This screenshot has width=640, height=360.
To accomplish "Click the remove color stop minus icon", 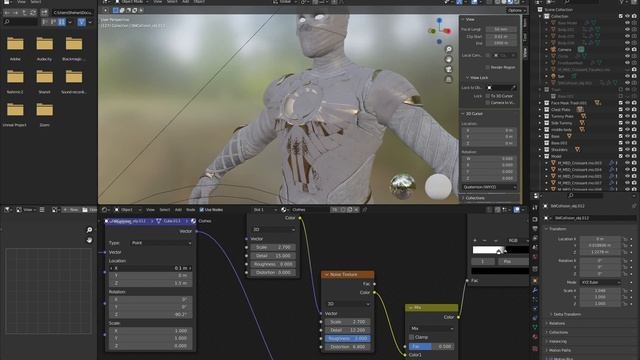I will pos(484,240).
